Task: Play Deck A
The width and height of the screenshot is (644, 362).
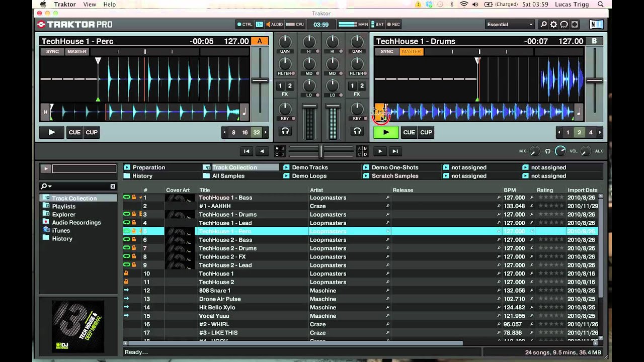Action: [x=51, y=132]
